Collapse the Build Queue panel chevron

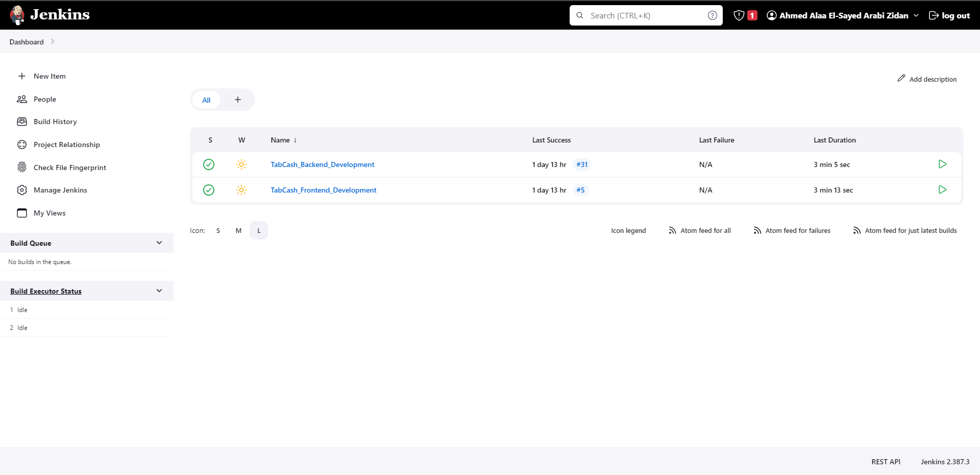tap(159, 243)
